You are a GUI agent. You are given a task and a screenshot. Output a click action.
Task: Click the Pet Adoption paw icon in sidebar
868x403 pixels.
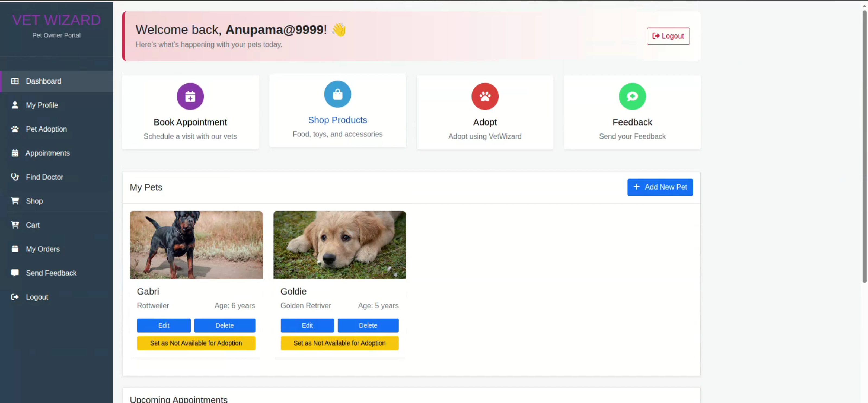[15, 129]
